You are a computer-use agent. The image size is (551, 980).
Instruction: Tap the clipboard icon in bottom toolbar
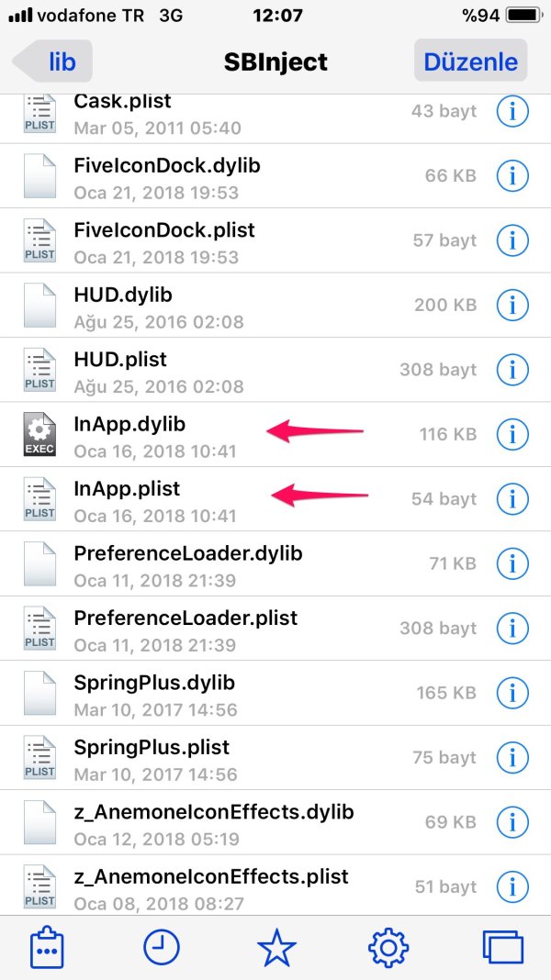(47, 947)
